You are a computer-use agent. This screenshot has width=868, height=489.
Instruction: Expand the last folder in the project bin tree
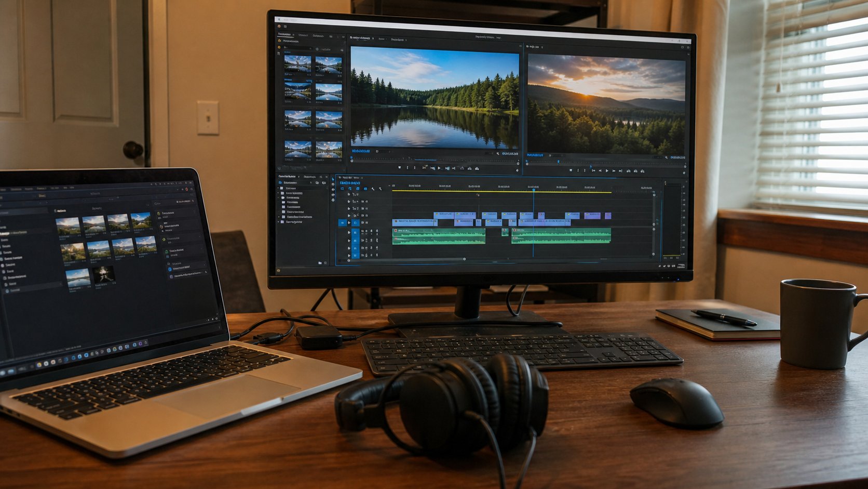coord(278,221)
